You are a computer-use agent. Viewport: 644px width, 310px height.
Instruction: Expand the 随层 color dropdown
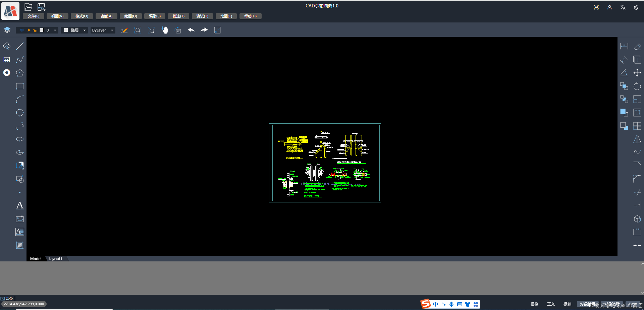[85, 30]
